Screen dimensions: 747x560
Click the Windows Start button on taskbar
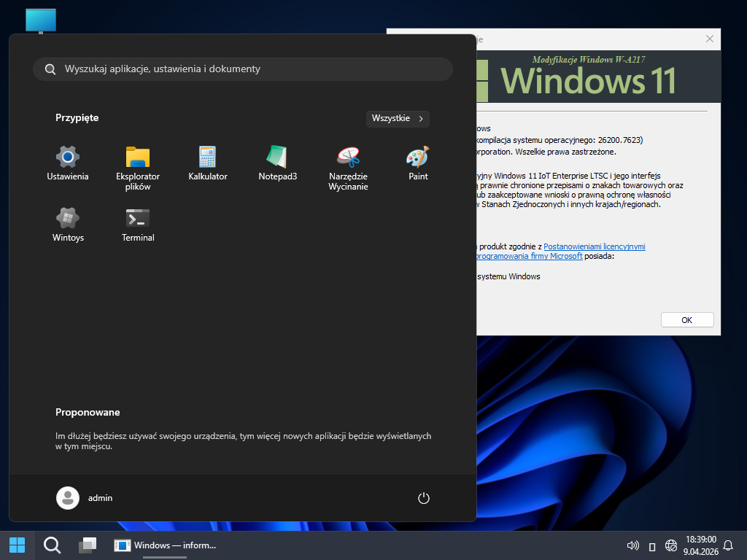(17, 545)
